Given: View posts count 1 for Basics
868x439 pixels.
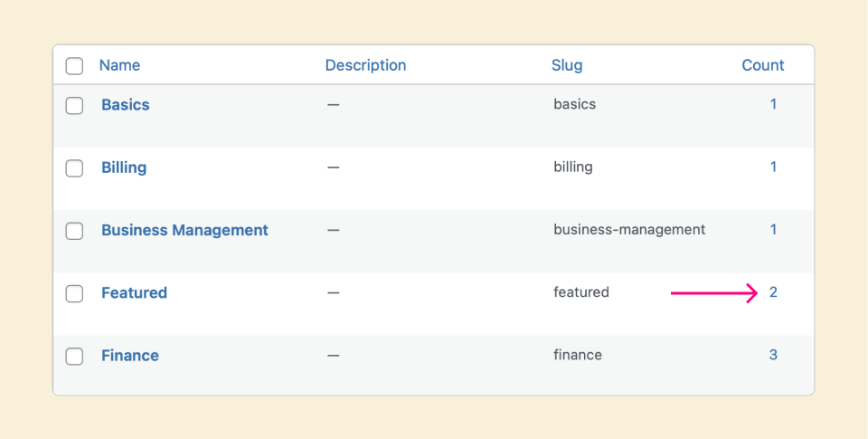Looking at the screenshot, I should pyautogui.click(x=773, y=104).
